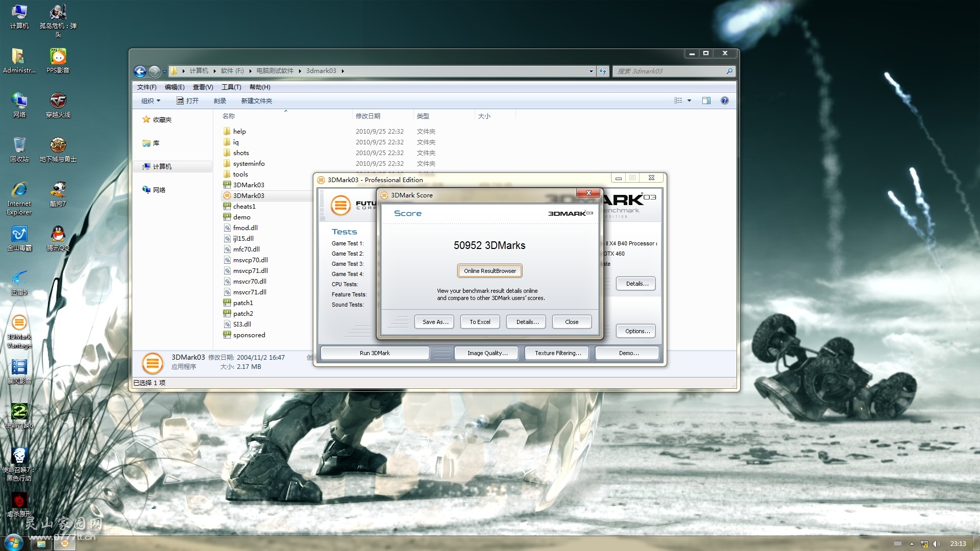Image resolution: width=980 pixels, height=551 pixels.
Task: Click the search 3dmark03 input field
Action: [x=674, y=71]
